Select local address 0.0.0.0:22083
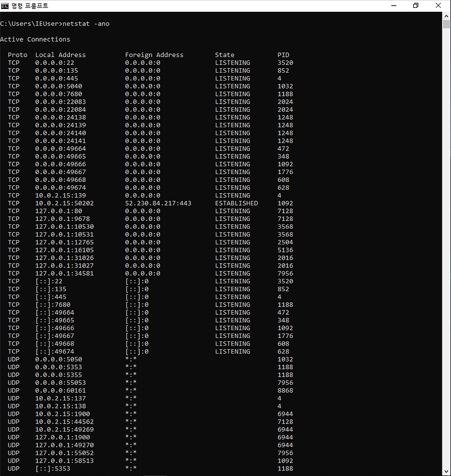Screen dimensions: 451x476 (x=60, y=102)
